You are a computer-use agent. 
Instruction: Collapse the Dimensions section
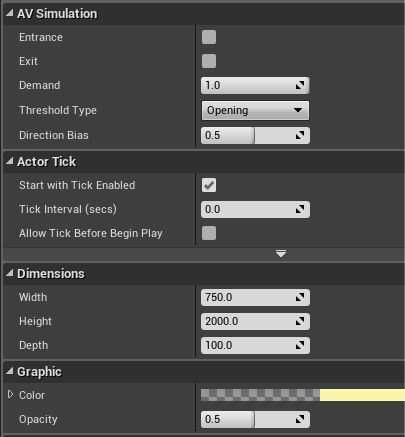point(10,273)
